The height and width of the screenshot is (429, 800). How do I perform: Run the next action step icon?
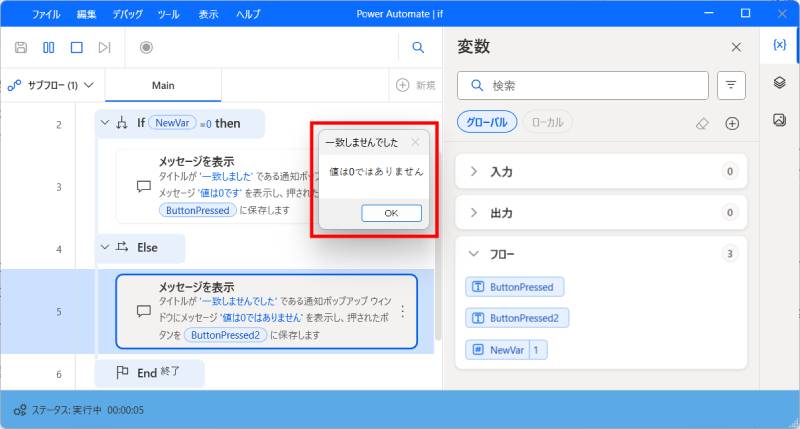pos(104,47)
